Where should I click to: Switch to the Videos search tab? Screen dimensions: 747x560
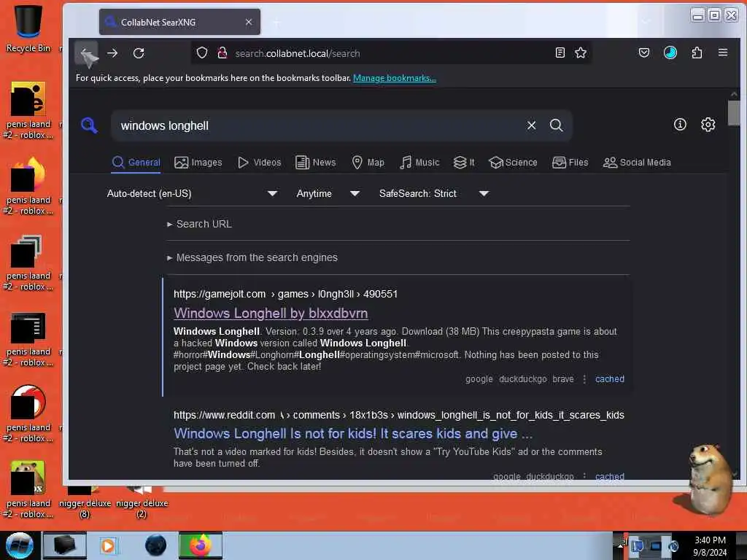[260, 163]
